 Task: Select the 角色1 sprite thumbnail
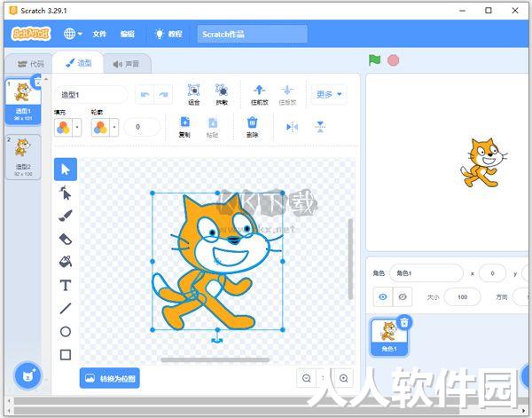pyautogui.click(x=389, y=337)
